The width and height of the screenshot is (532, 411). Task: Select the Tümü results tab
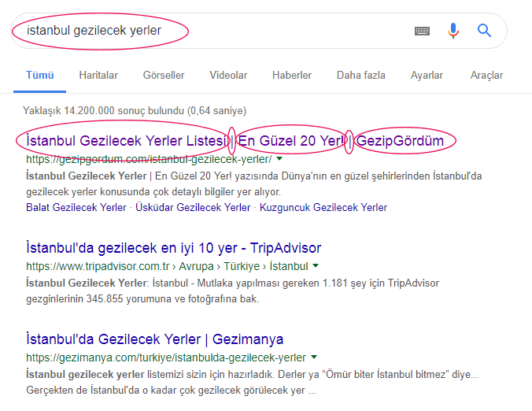[x=39, y=75]
